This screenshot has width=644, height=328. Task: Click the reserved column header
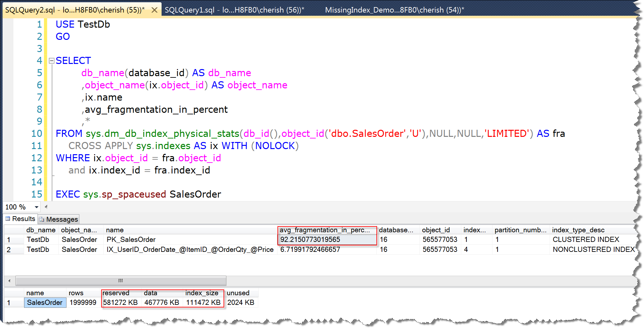click(x=121, y=293)
